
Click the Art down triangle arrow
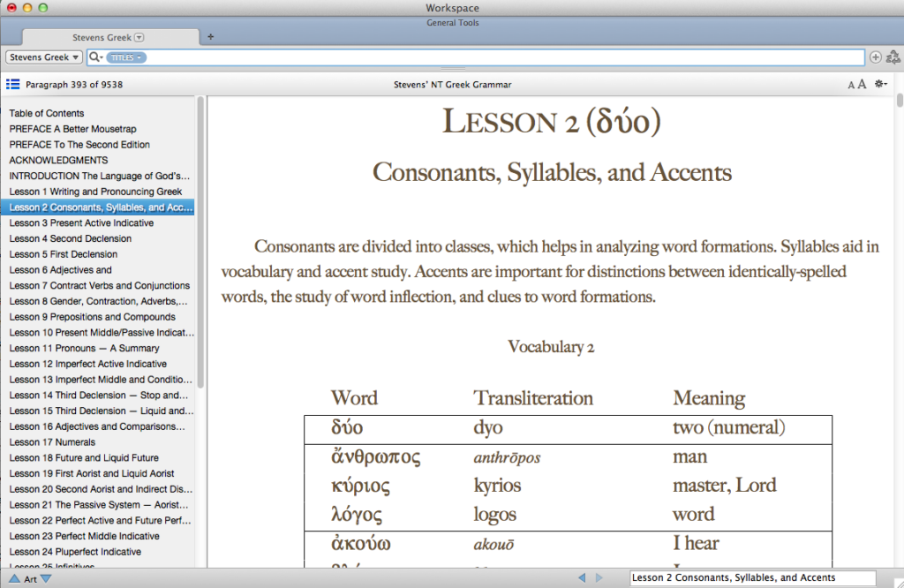point(46,578)
